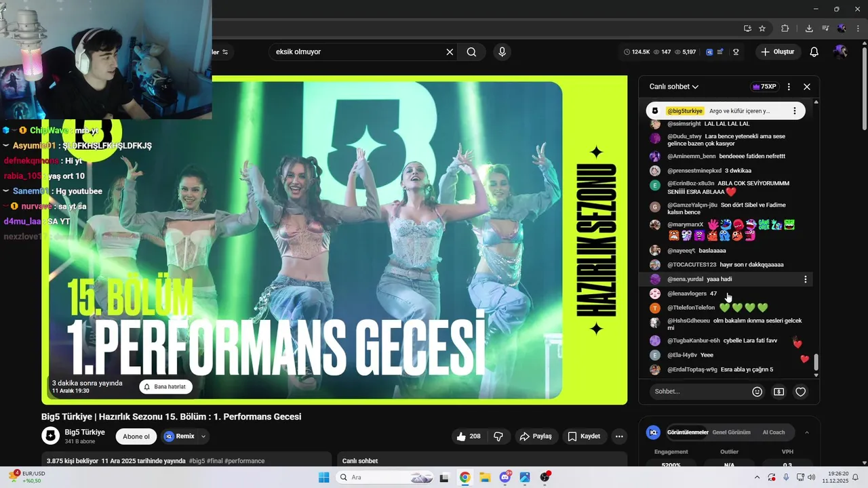Open Windows Start menu
This screenshot has width=868, height=488.
[x=323, y=477]
